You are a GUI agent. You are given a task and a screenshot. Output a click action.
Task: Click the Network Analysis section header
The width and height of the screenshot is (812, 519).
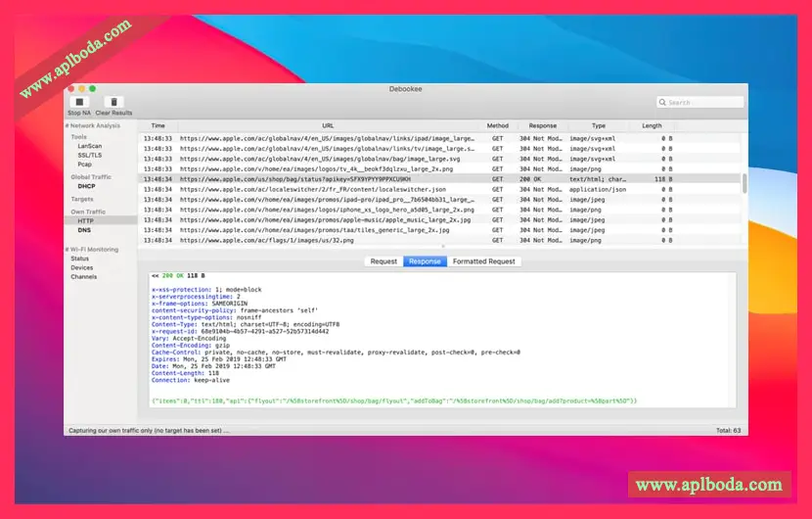(x=93, y=125)
